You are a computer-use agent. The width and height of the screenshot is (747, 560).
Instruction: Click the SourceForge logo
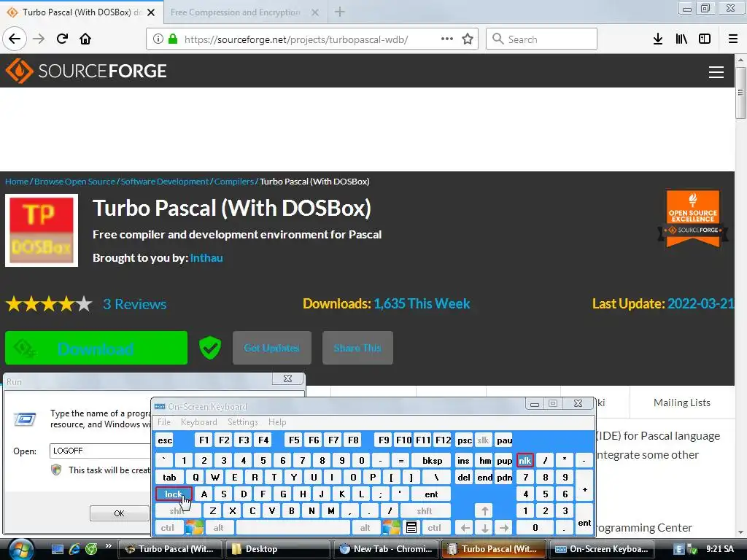[86, 71]
